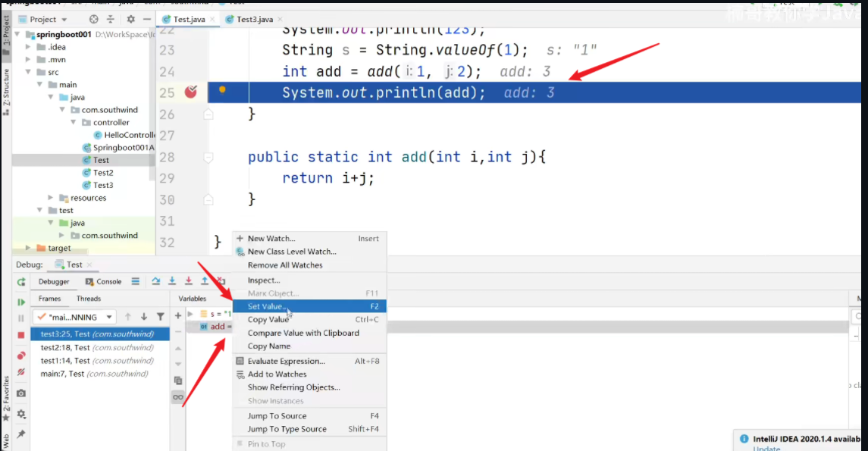
Task: Expand variable s in Variables pane
Action: click(190, 314)
